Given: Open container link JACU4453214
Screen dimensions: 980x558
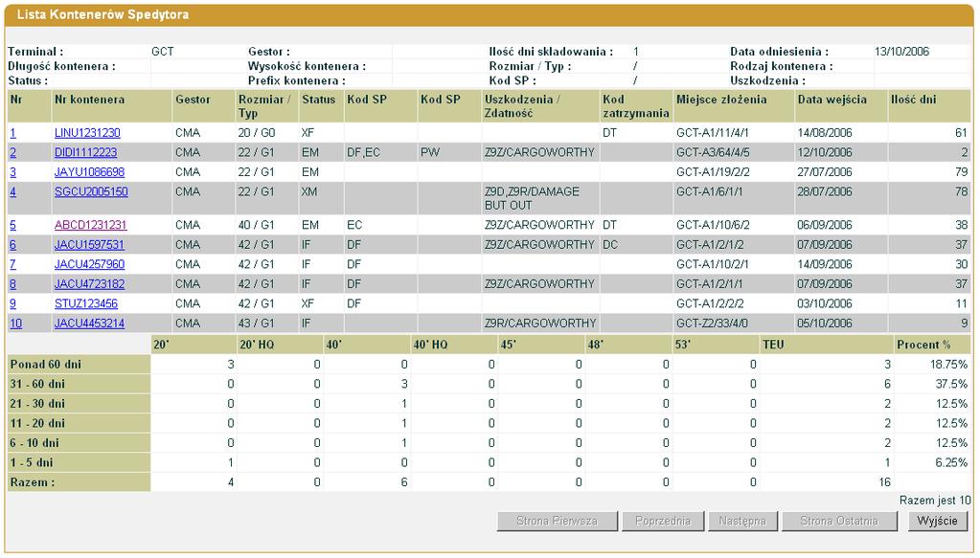Looking at the screenshot, I should pos(89,324).
